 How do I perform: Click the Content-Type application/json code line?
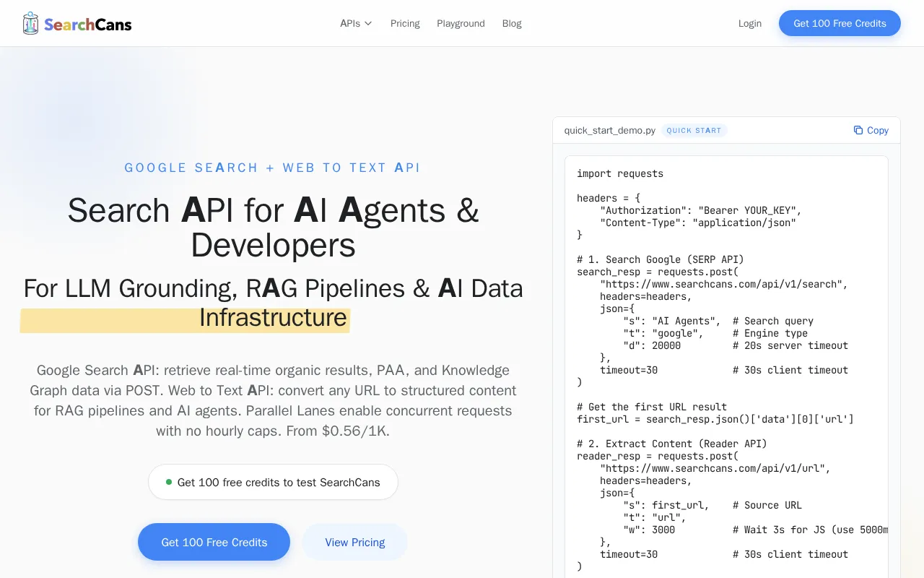[x=698, y=223]
